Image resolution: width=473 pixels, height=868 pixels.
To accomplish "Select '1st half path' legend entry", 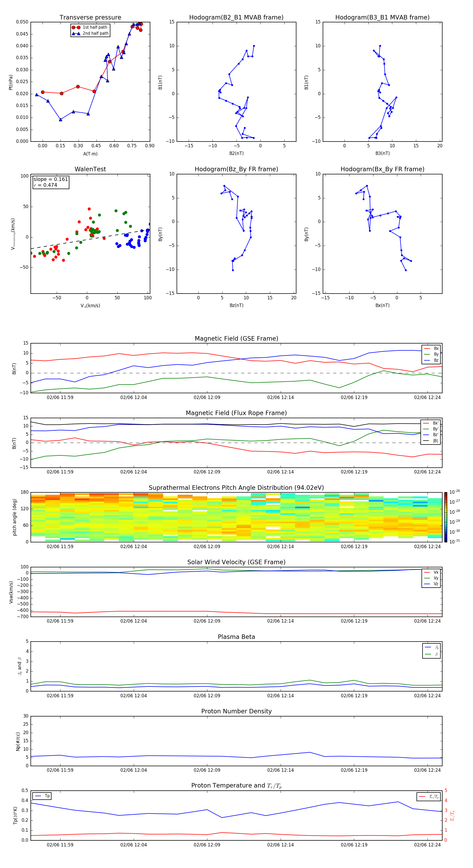I will [x=90, y=27].
